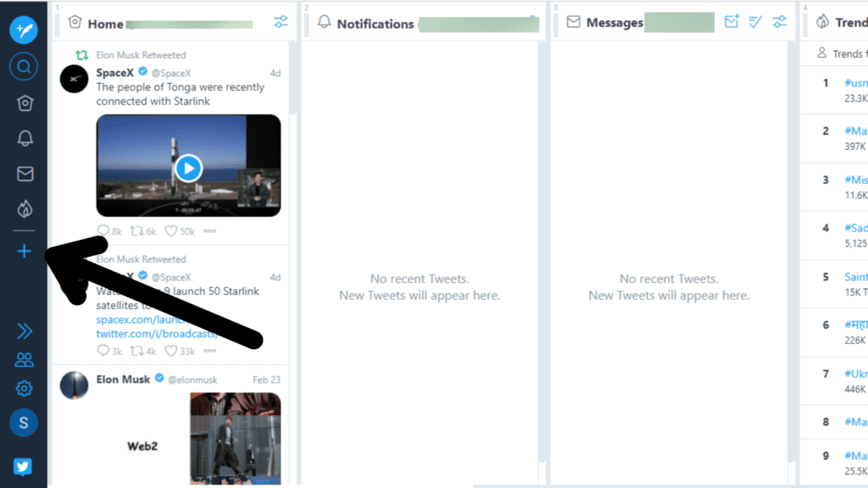The image size is (868, 488).
Task: Open Messages column filter options
Action: 780,21
